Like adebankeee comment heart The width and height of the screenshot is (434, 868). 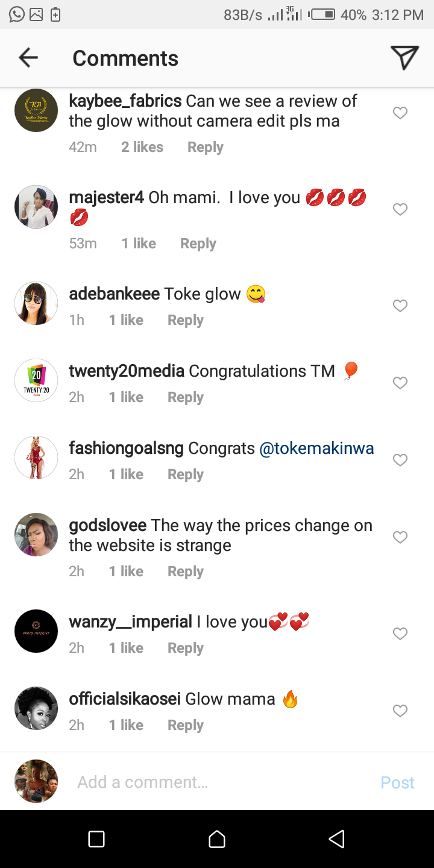point(400,306)
